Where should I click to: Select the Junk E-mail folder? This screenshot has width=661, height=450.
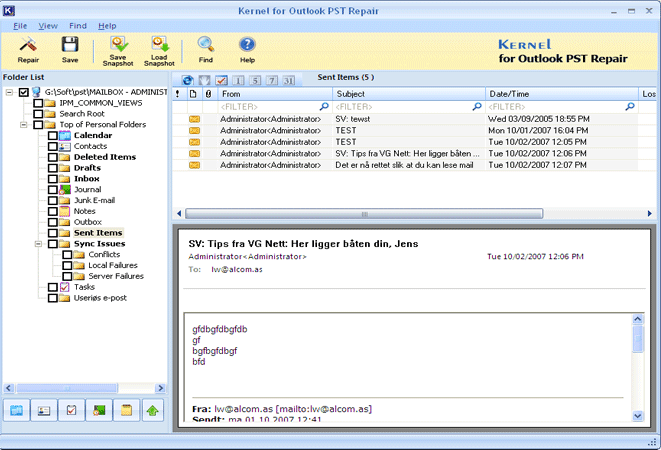point(94,200)
